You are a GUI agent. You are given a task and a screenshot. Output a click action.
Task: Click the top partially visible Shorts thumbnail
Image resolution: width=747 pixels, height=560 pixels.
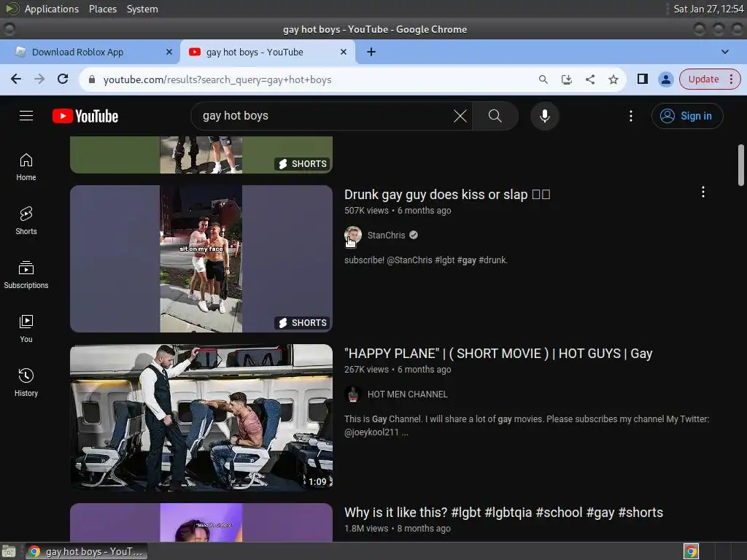tap(201, 155)
